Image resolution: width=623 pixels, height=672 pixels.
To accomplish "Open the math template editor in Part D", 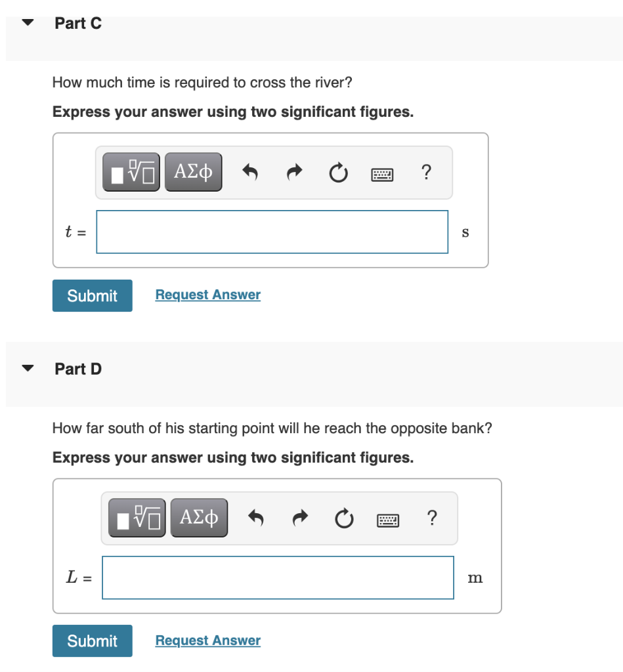I will (x=137, y=518).
